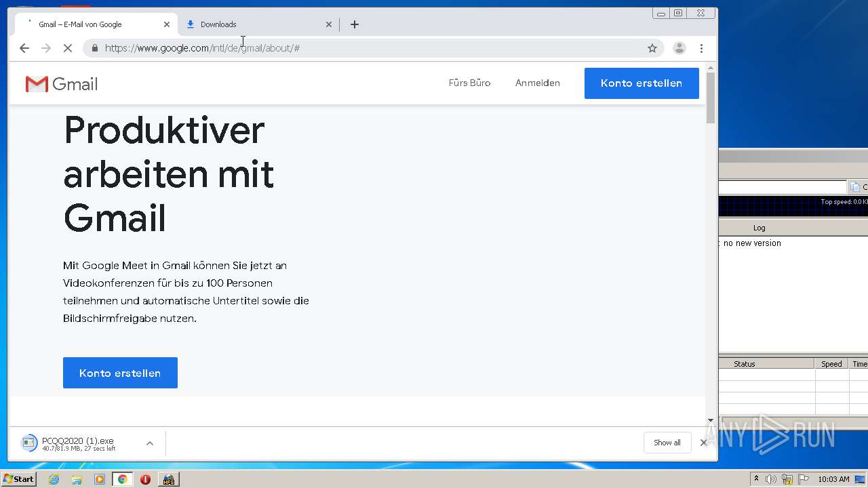Click the HFS taskbar icon
Image resolution: width=868 pixels, height=488 pixels.
click(x=168, y=479)
